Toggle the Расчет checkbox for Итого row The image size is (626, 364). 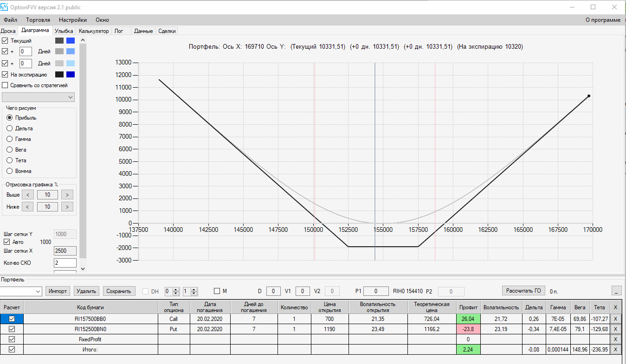click(12, 349)
